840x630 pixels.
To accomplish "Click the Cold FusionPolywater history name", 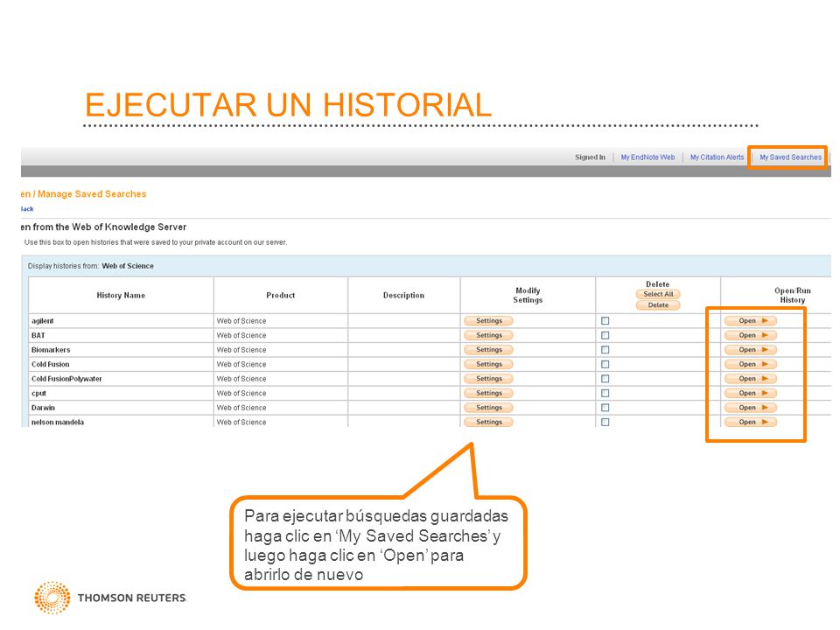I will pos(66,379).
